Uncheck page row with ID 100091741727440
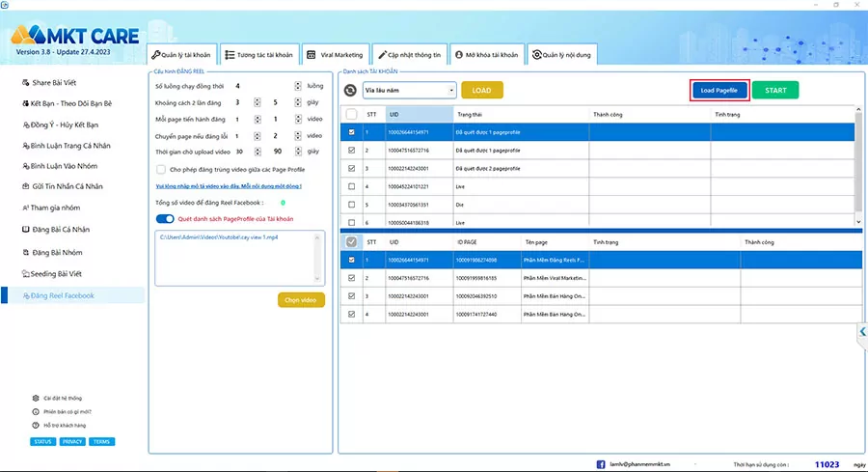Image resolution: width=868 pixels, height=472 pixels. click(x=351, y=314)
